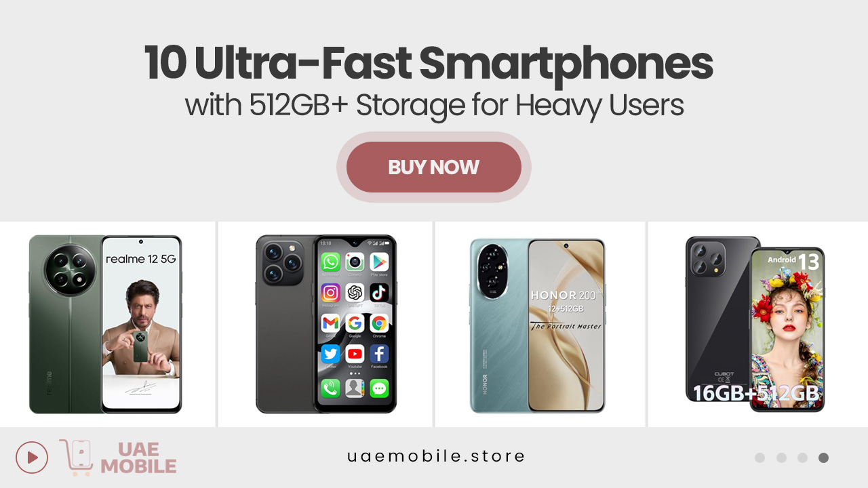Open the uaemobile.store website link
This screenshot has height=488, width=868.
[436, 456]
